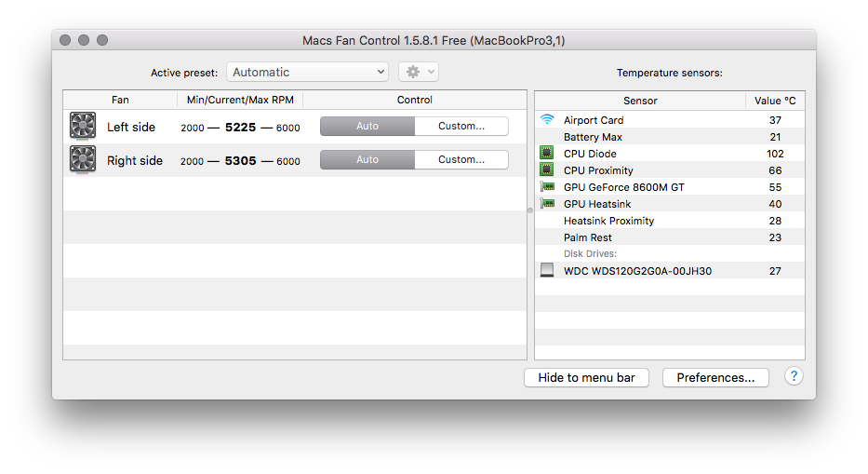Select the Heatsink Proximity sensor row
This screenshot has width=868, height=474.
point(670,220)
